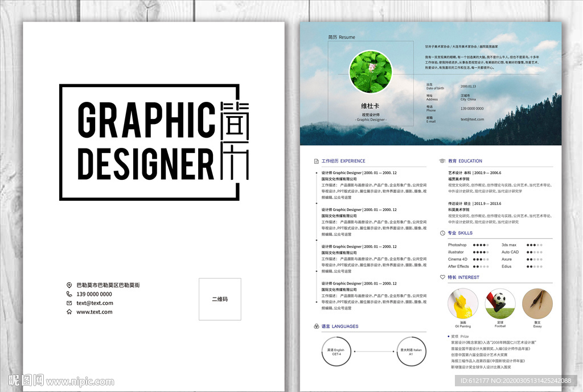Click the Axure skill label
This screenshot has height=392, width=583.
tap(506, 259)
